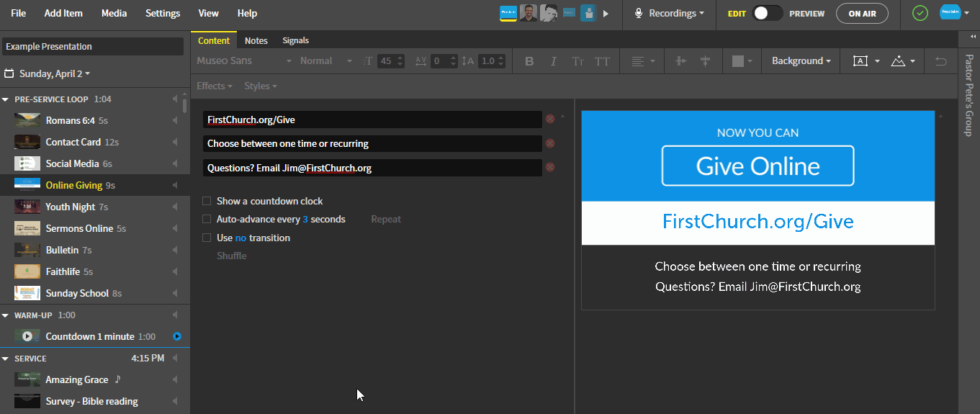Collapse the SERVICE section
Screen dimensions: 980x414
6,359
